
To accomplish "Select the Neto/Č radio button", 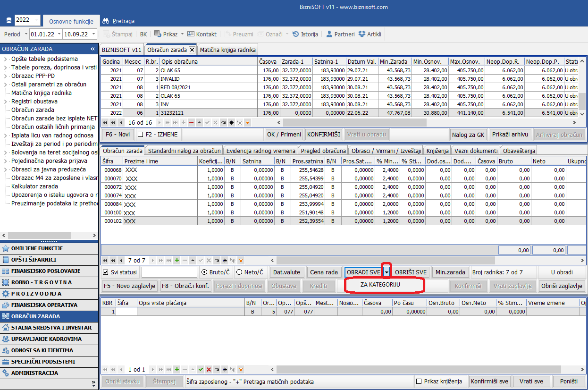I will [239, 272].
